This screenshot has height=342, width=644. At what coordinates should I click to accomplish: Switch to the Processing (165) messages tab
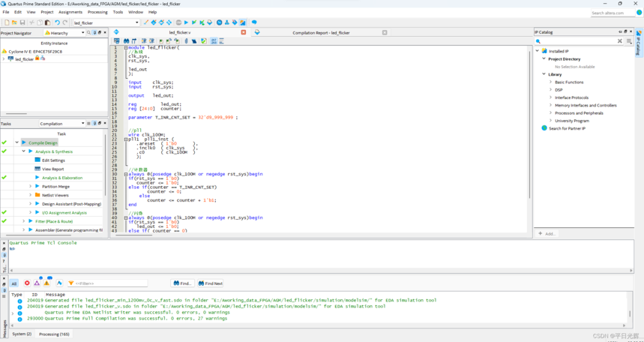point(54,334)
